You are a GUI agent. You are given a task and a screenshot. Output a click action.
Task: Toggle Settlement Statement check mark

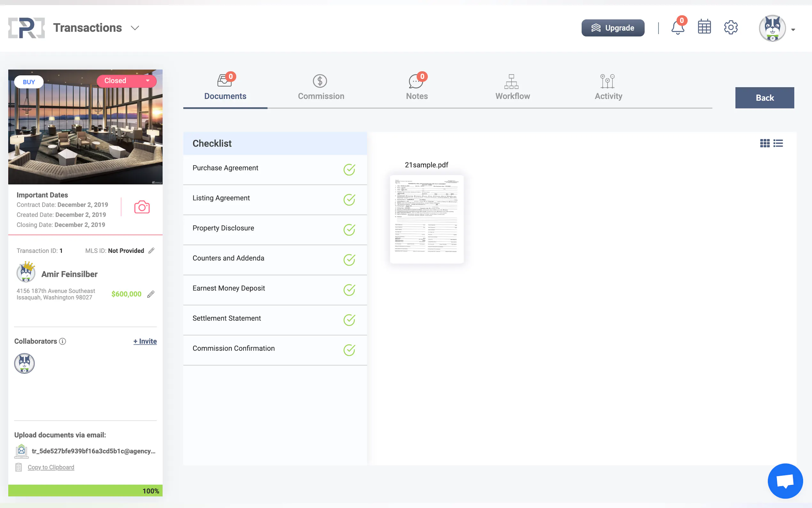[349, 320]
